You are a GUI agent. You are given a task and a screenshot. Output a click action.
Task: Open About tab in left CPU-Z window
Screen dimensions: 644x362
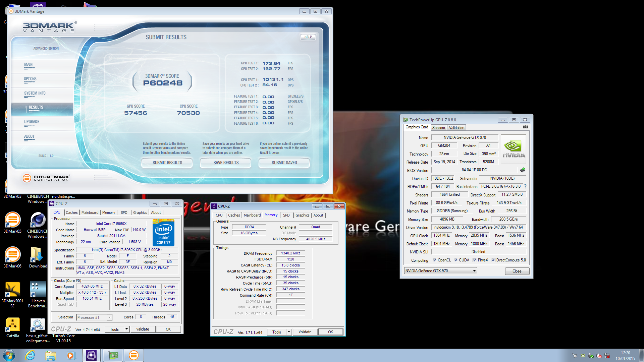(x=156, y=213)
